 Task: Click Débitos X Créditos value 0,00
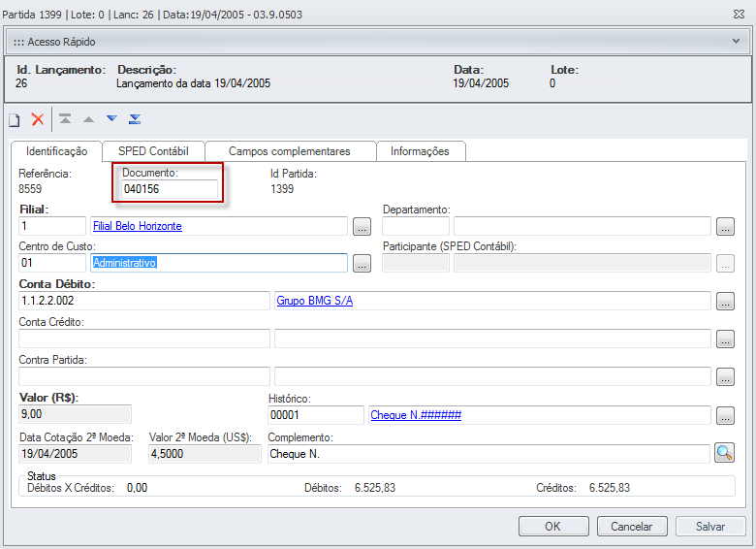pos(137,488)
